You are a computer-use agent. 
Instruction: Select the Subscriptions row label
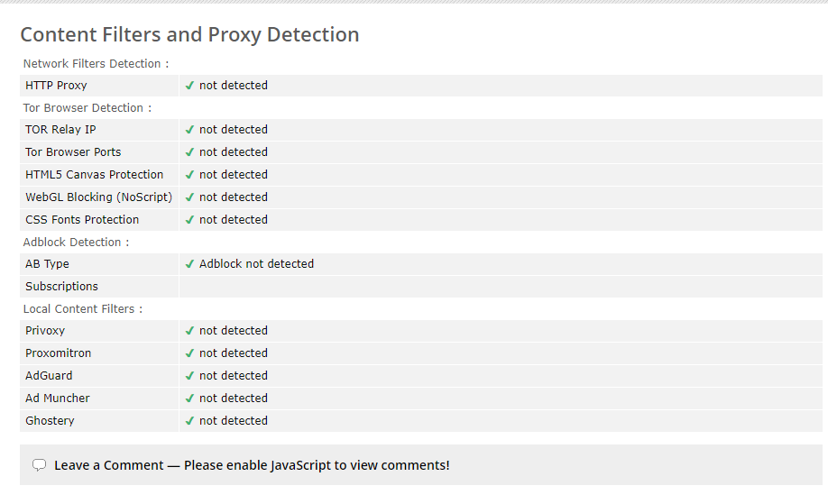click(x=61, y=287)
